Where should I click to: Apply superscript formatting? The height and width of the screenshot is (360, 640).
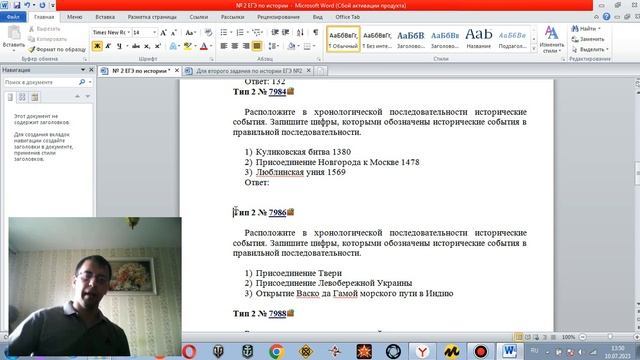tap(158, 46)
